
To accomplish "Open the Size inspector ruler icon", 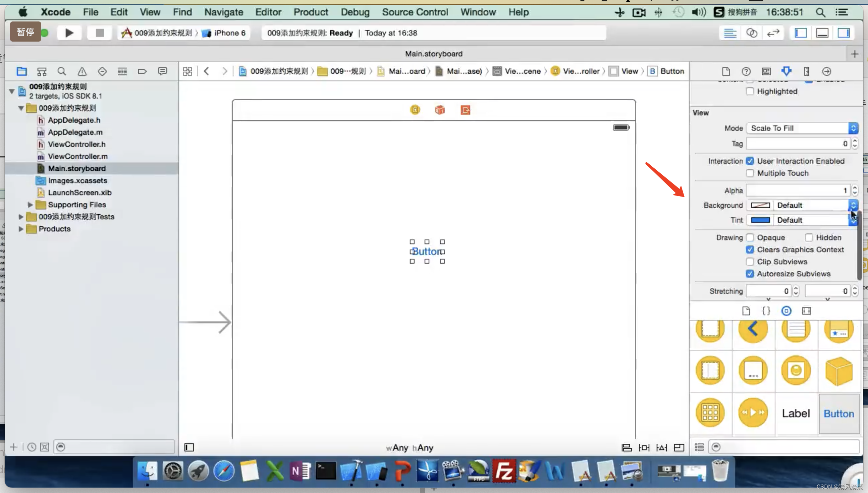I will tap(806, 71).
